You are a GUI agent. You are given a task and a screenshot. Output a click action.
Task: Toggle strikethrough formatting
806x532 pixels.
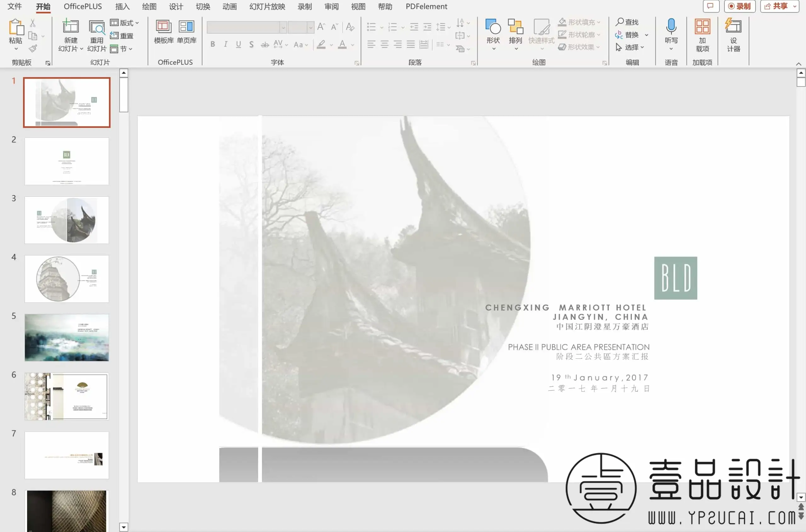(x=264, y=44)
